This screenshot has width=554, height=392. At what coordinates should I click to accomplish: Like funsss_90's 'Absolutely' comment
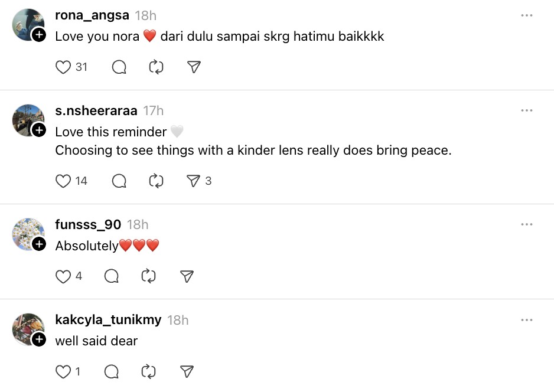pyautogui.click(x=63, y=276)
